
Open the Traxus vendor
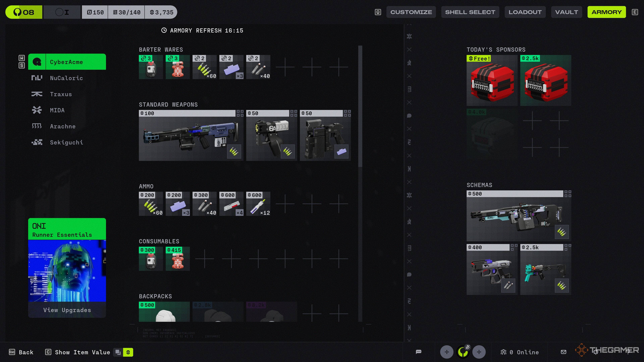coord(61,94)
